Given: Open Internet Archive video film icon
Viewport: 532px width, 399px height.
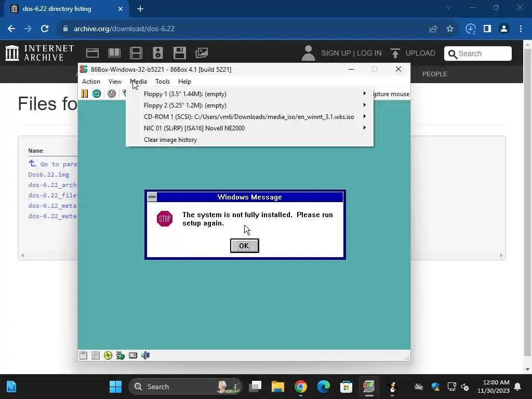Looking at the screenshot, I should coord(136,53).
